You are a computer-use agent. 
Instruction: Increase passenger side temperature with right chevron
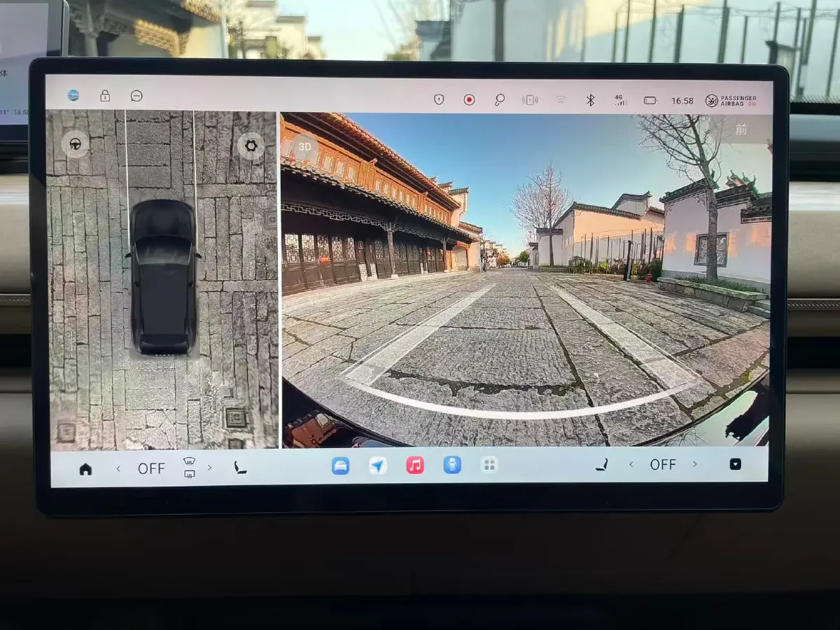pyautogui.click(x=694, y=464)
